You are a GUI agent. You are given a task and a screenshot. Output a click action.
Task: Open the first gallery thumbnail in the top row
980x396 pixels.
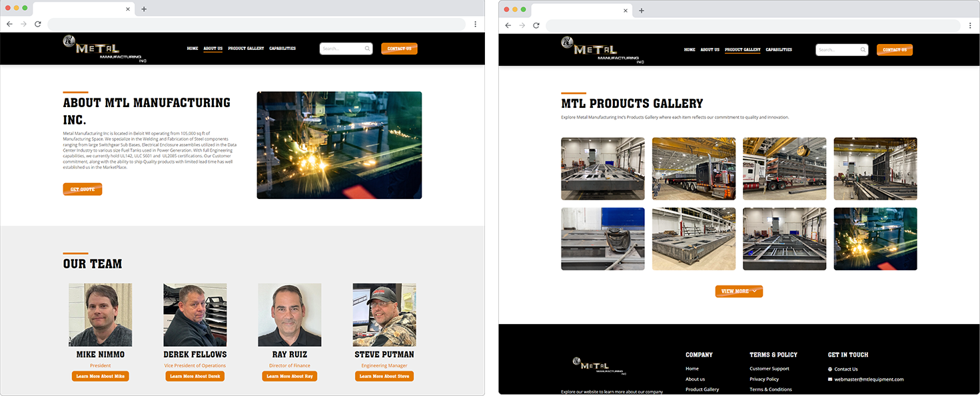click(603, 168)
